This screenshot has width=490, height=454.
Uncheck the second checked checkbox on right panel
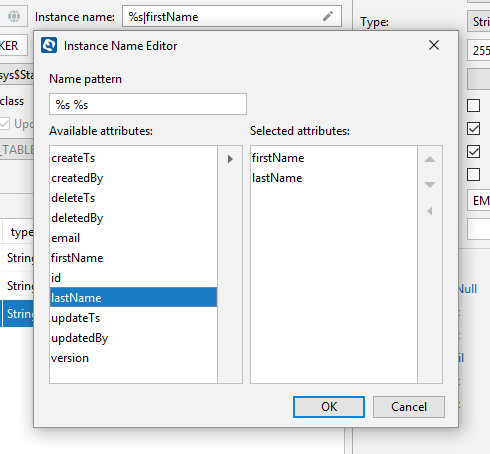(473, 151)
